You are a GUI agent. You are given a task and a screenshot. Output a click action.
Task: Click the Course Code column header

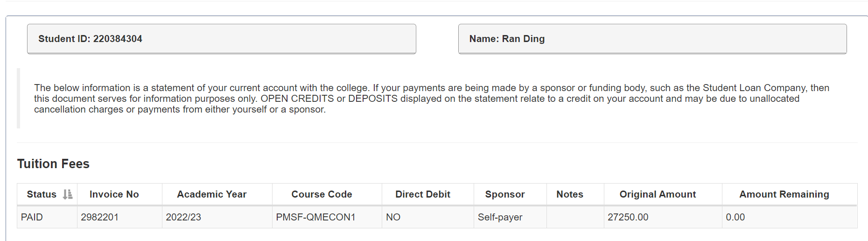tap(322, 194)
